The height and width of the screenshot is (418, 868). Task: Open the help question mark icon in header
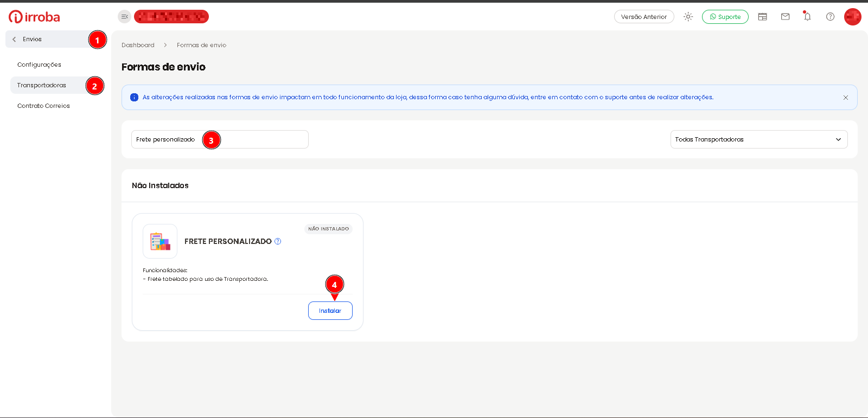[x=830, y=17]
